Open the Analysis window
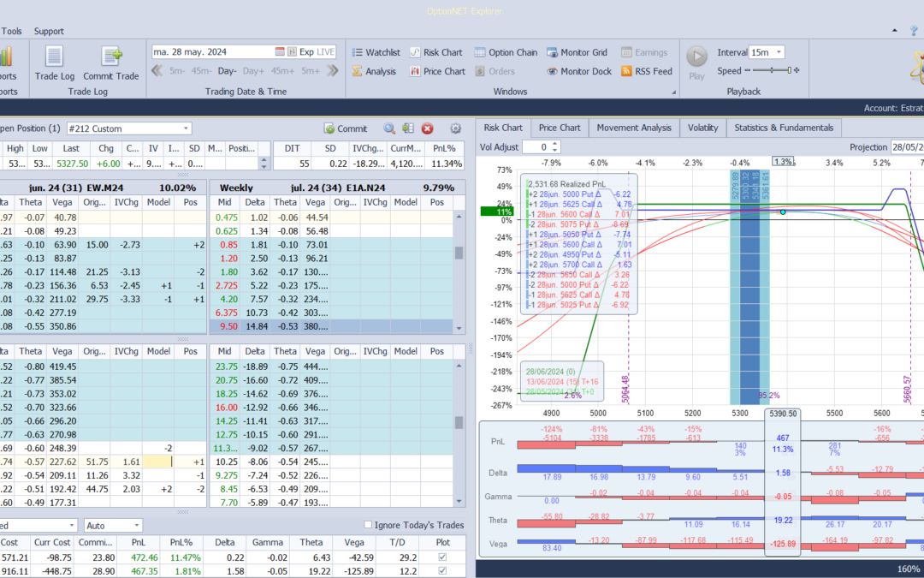Viewport: 924px width, 578px height. tap(374, 71)
